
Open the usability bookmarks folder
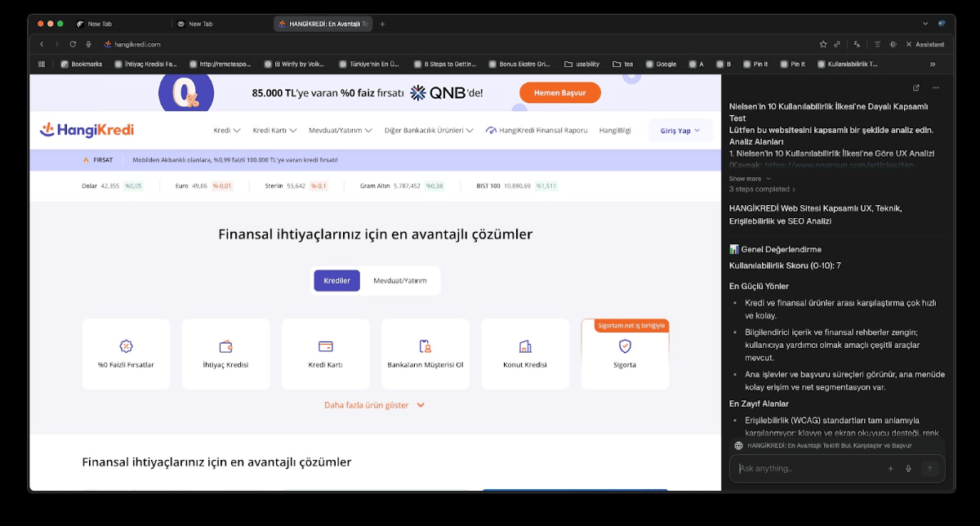pyautogui.click(x=581, y=64)
